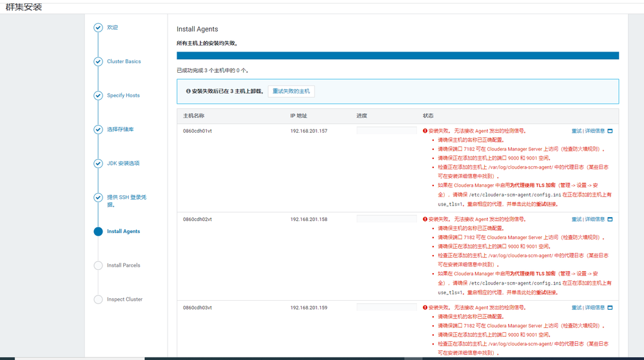644x360 pixels.
Task: Click the 欢迎 step checkmark icon
Action: (98, 28)
